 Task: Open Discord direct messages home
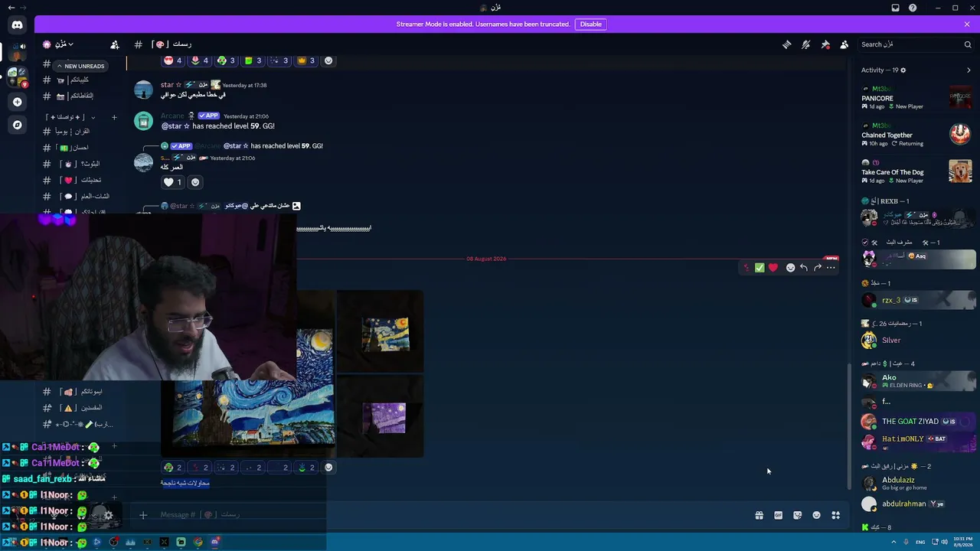(x=17, y=24)
